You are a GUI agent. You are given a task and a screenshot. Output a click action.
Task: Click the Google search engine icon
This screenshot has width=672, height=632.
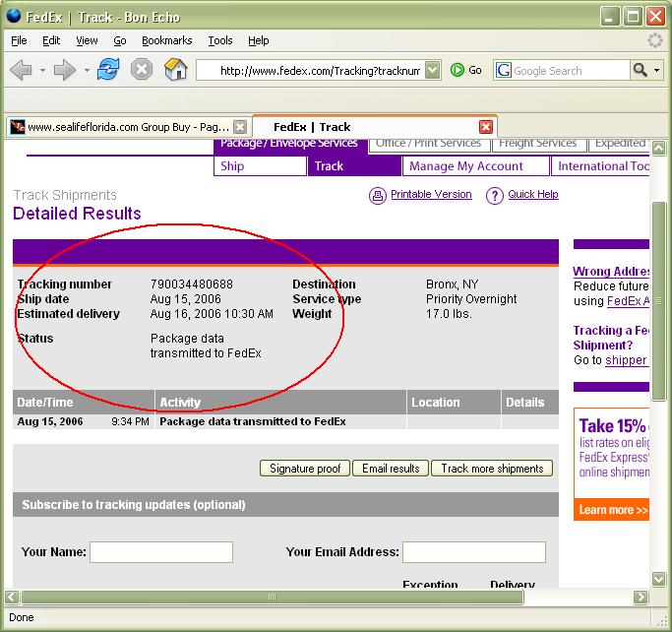click(503, 70)
